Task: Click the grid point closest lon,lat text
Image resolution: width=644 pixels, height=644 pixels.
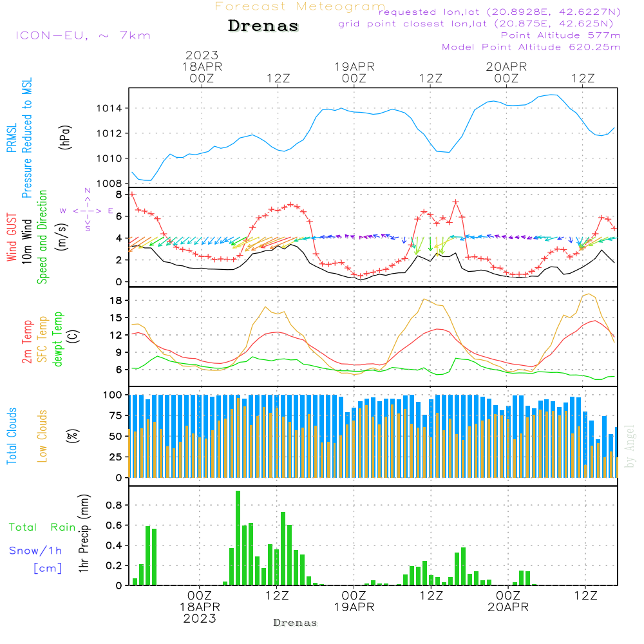Action: [x=476, y=24]
